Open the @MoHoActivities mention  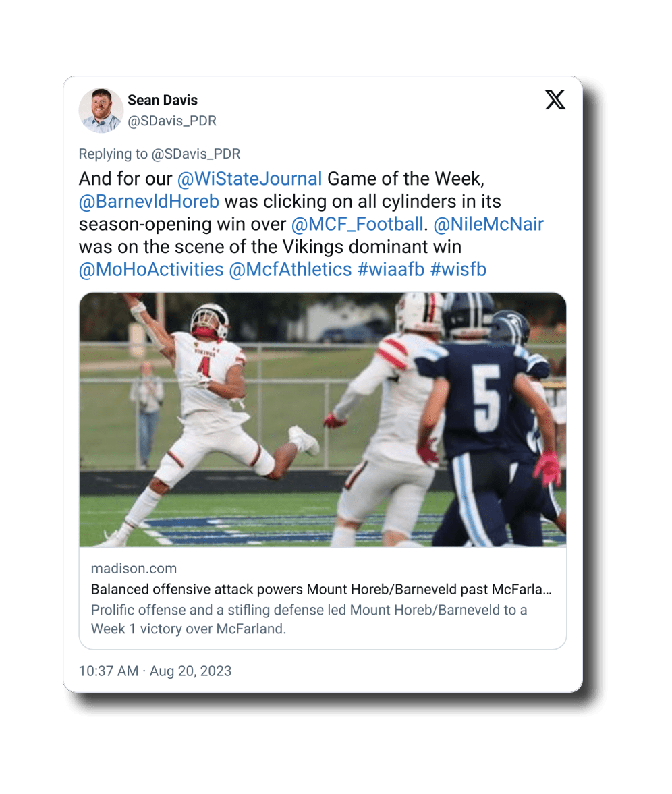point(151,269)
